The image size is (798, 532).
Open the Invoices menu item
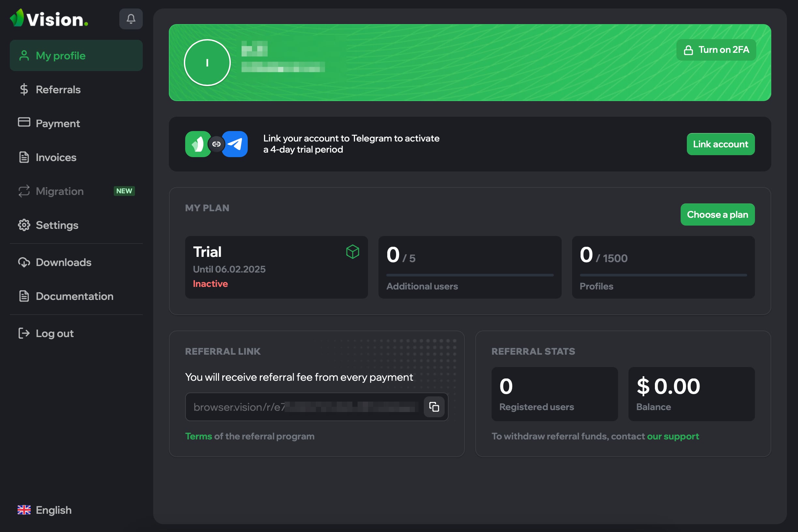pyautogui.click(x=76, y=157)
